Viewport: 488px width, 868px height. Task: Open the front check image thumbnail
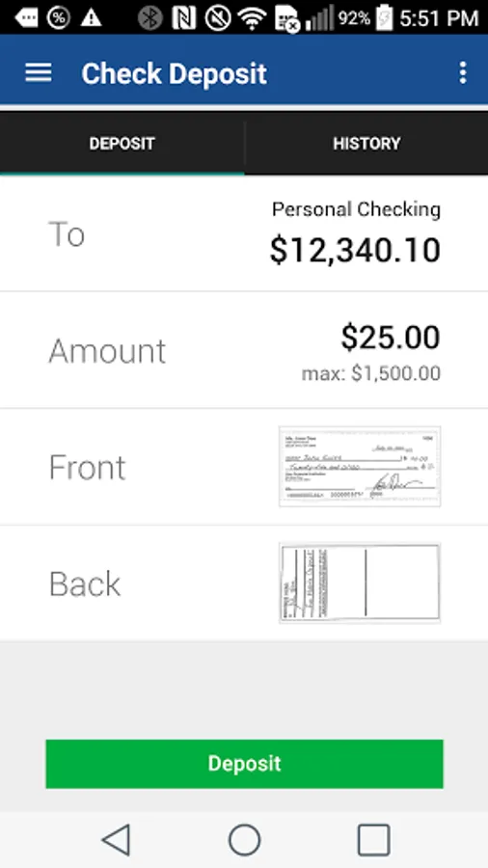[x=360, y=466]
